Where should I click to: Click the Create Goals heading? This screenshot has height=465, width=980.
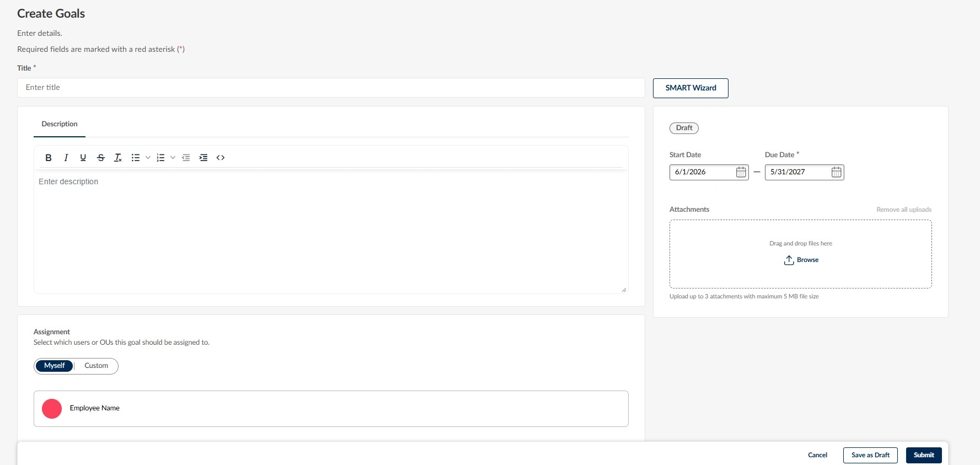point(51,14)
